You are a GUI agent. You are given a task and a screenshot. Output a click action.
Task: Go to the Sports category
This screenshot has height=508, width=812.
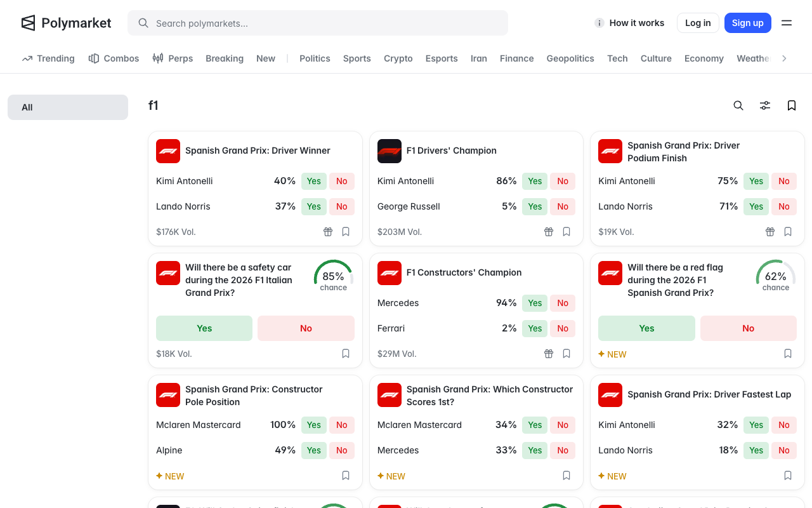pyautogui.click(x=357, y=58)
